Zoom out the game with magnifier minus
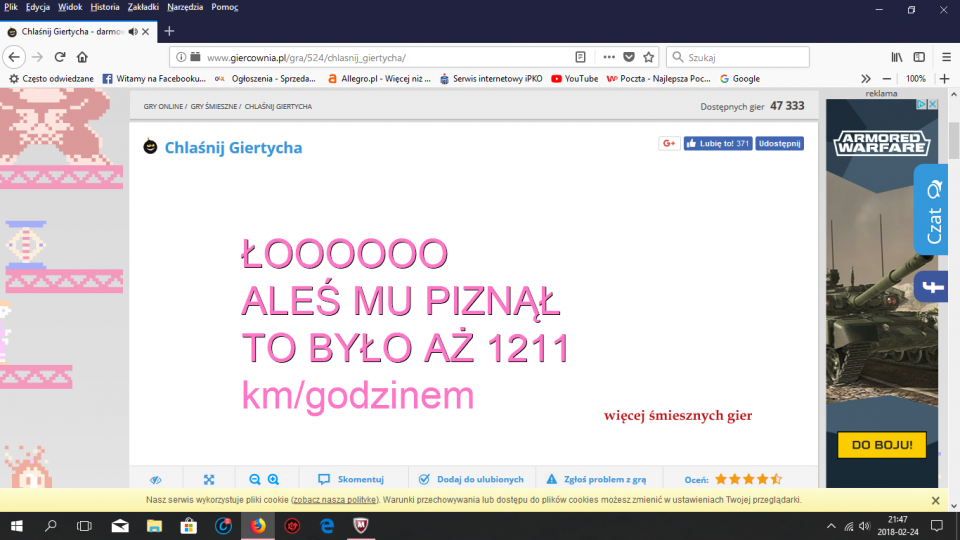This screenshot has height=540, width=960. pos(255,480)
